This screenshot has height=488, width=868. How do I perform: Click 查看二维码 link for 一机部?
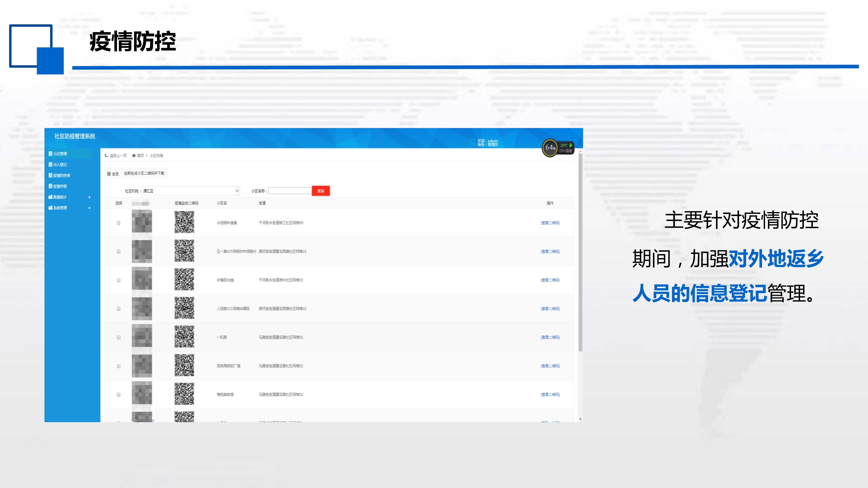point(550,337)
